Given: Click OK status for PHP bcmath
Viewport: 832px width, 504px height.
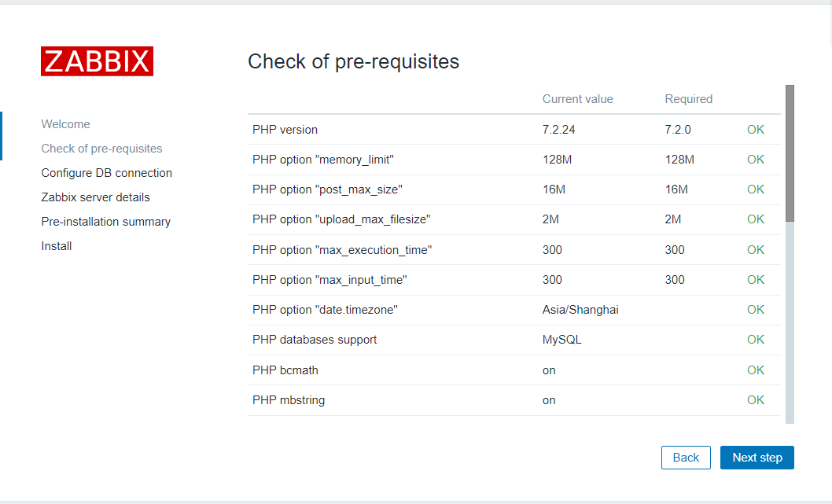Looking at the screenshot, I should click(x=755, y=370).
